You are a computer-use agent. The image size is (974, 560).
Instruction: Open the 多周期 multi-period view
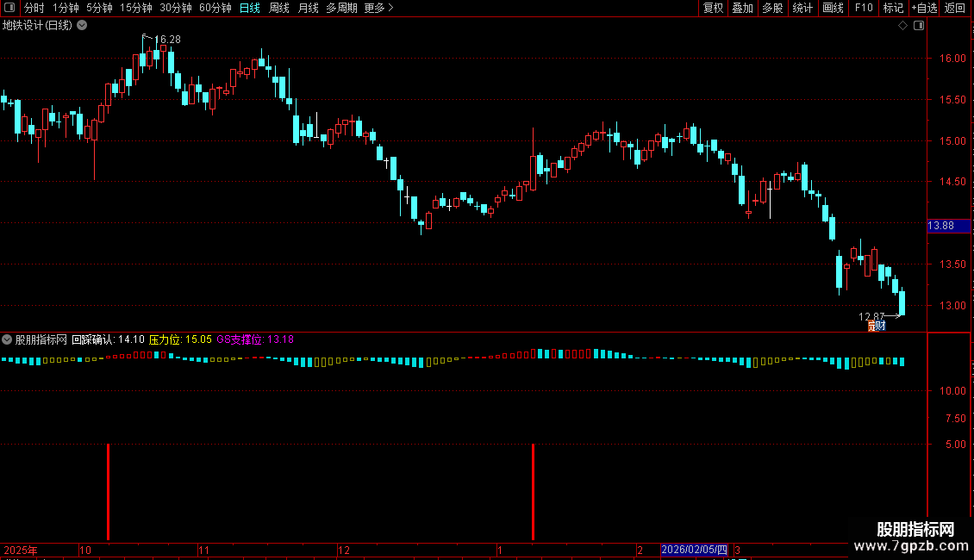pos(341,8)
